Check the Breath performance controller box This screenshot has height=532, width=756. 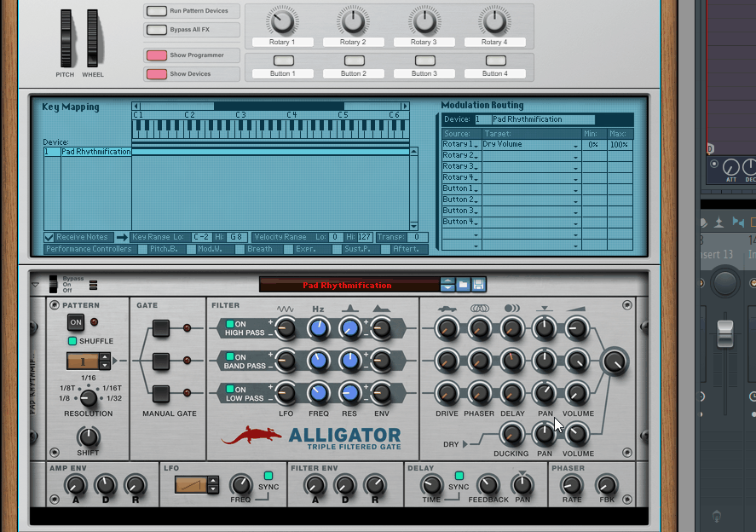tap(239, 249)
